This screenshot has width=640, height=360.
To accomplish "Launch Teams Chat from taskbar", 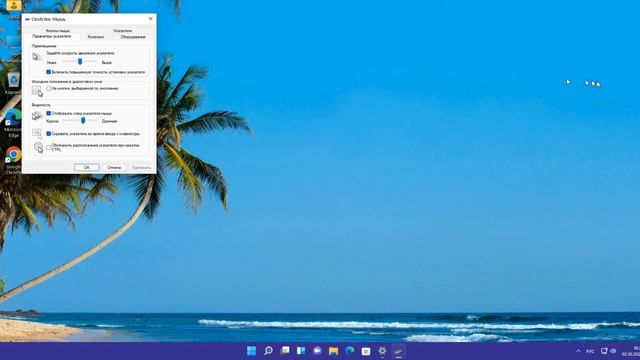I will tap(317, 351).
